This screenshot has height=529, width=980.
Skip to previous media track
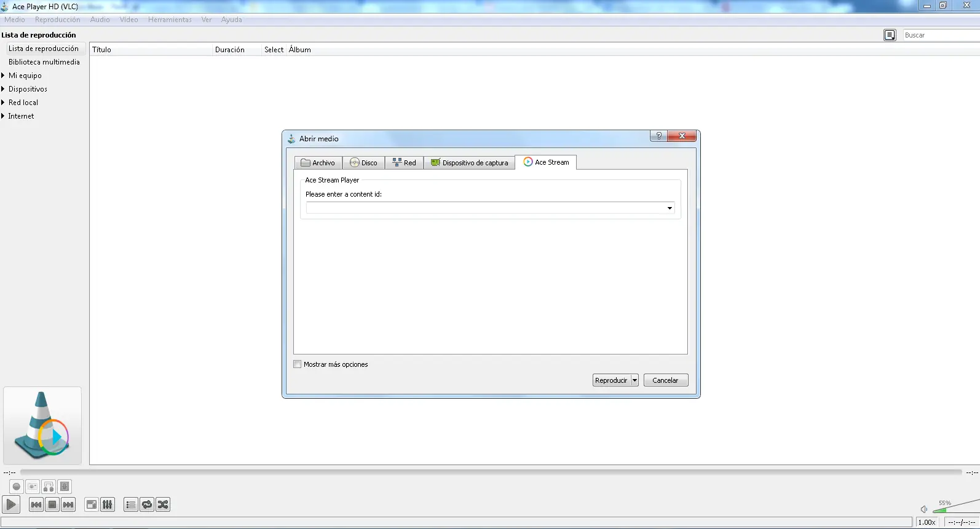click(36, 504)
